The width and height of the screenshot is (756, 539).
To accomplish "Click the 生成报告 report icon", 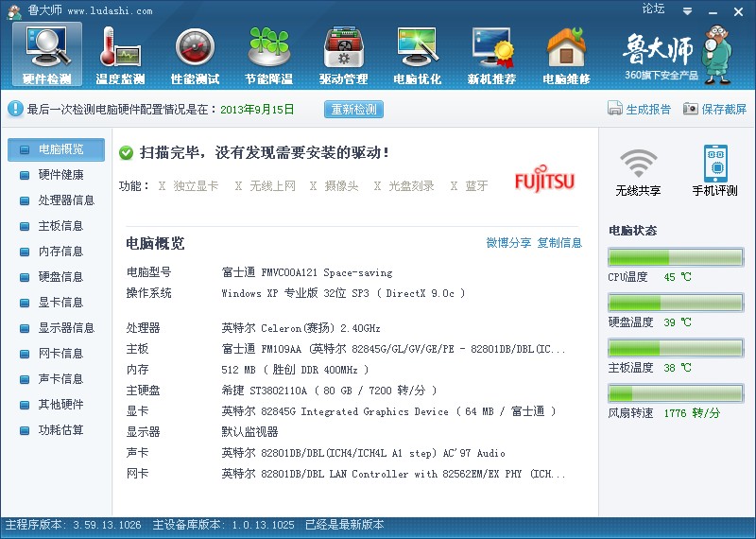I will pos(615,109).
